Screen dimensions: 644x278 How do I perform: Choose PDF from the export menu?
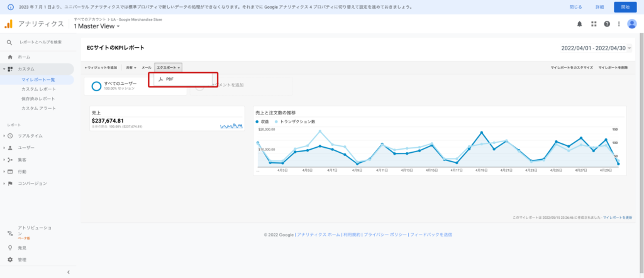(x=183, y=79)
